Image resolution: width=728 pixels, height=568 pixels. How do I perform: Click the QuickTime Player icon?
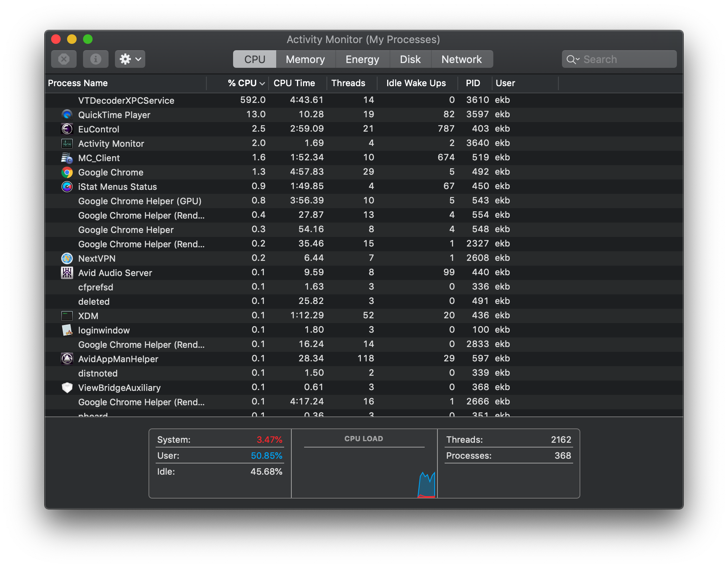[x=67, y=115]
